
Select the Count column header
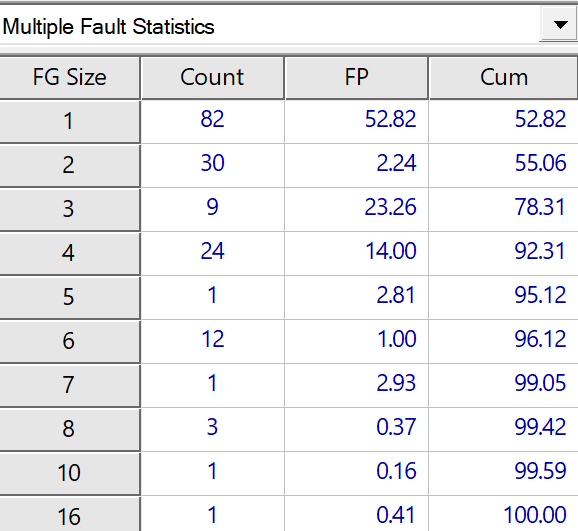point(212,77)
